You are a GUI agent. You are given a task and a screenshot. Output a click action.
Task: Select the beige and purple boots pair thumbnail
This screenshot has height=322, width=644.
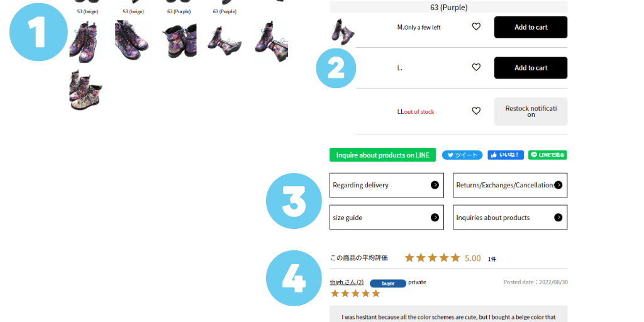86,90
